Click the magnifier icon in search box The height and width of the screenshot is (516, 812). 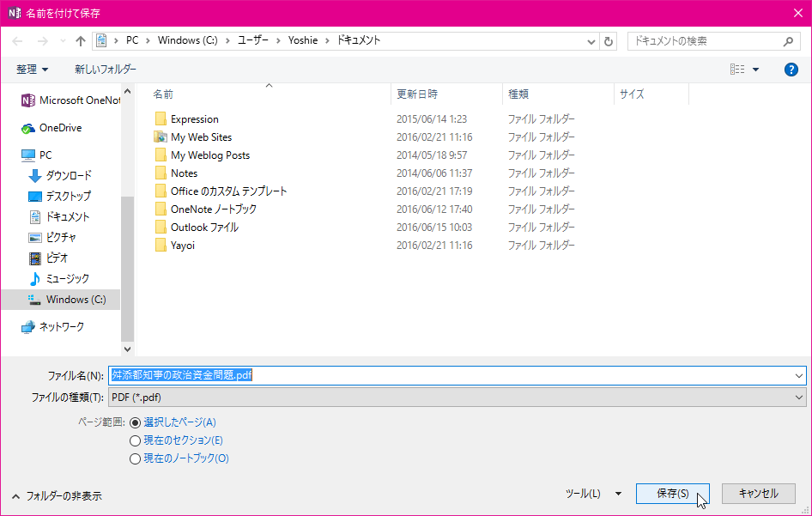pos(788,41)
